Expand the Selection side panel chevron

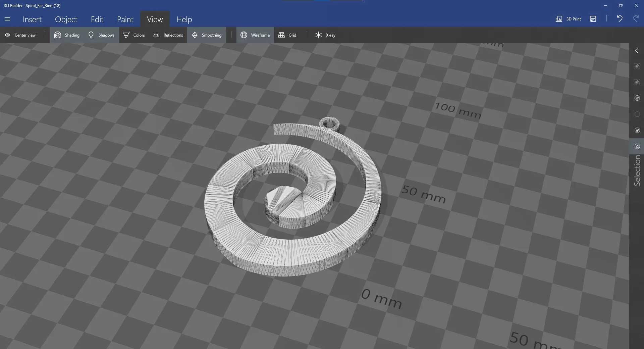pyautogui.click(x=637, y=50)
